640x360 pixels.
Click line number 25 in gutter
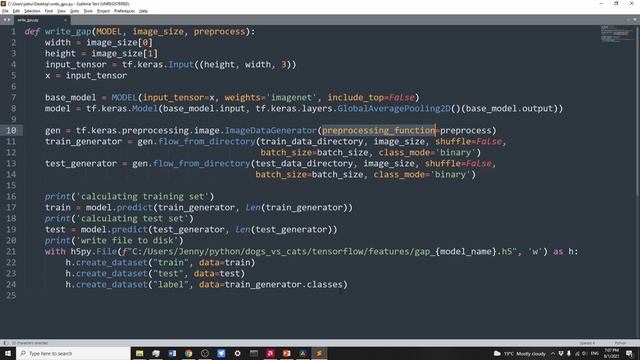[x=11, y=295]
